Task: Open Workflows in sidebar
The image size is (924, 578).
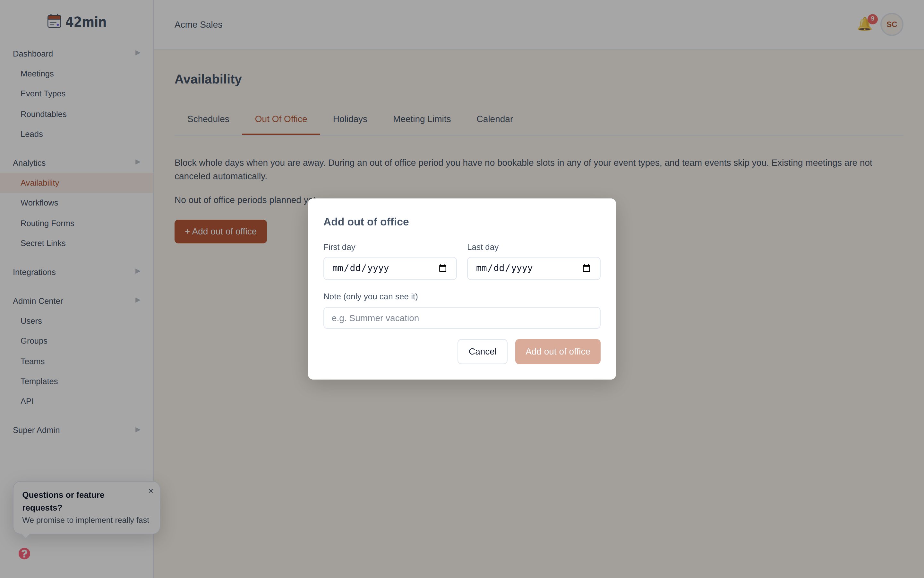Action: point(39,203)
